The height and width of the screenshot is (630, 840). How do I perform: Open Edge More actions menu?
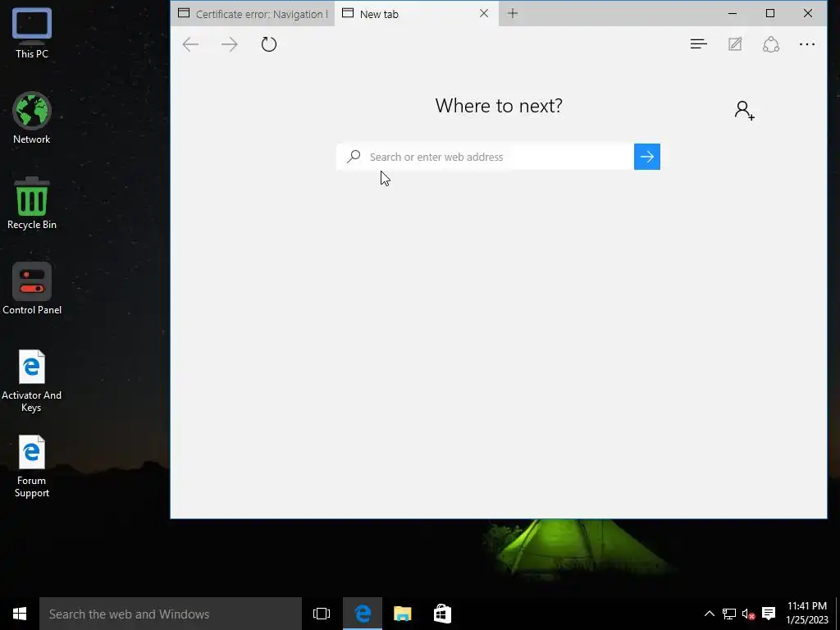pyautogui.click(x=807, y=44)
